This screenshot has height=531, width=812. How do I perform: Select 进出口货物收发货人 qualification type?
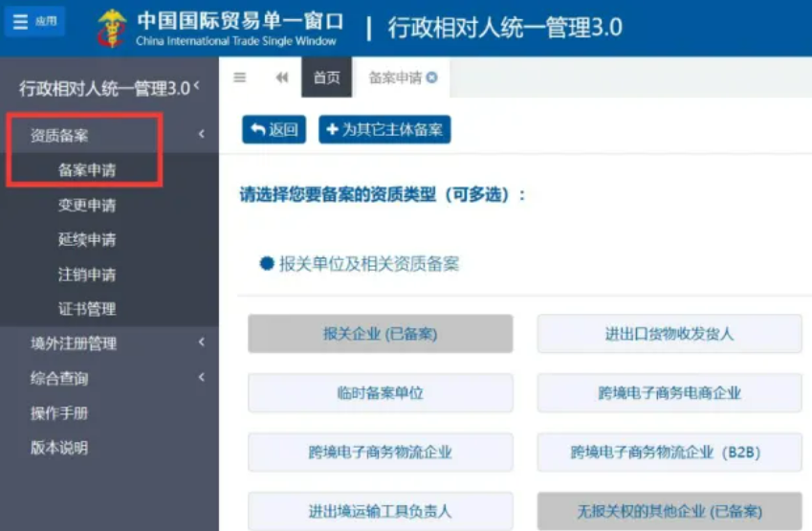669,334
